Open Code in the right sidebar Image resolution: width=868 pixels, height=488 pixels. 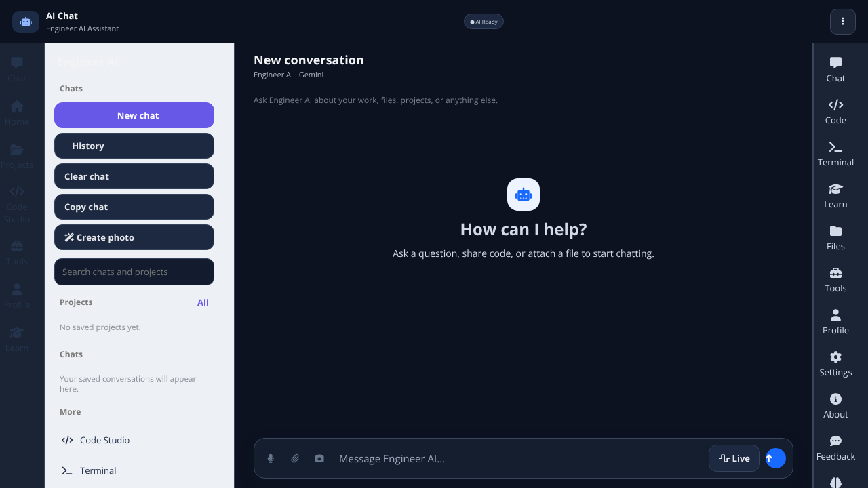coord(835,112)
